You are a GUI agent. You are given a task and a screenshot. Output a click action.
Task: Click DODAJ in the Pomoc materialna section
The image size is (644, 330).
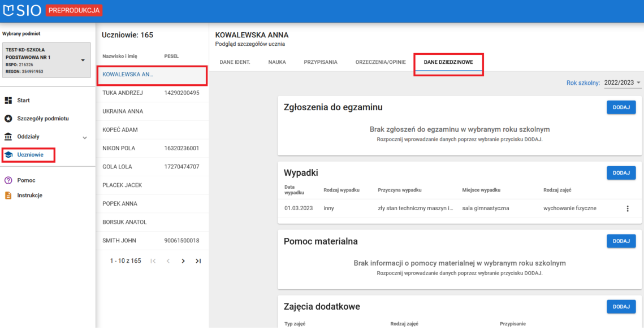pos(621,241)
